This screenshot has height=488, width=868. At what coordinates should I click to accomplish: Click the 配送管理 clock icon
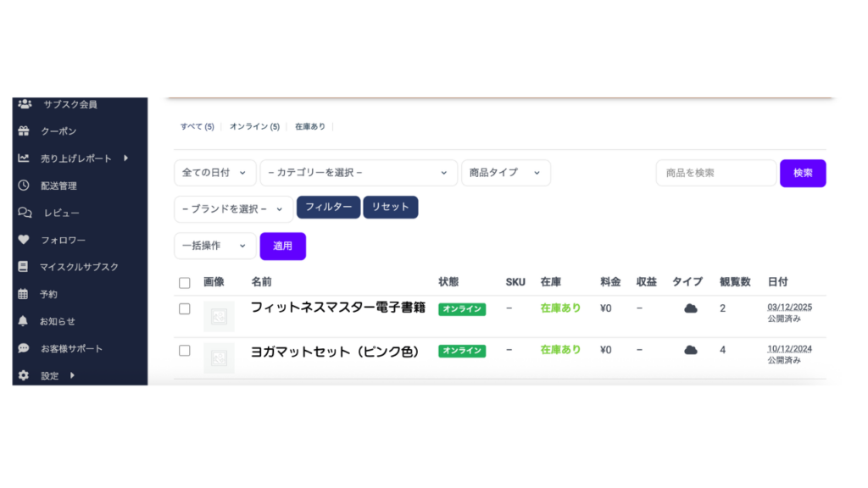(23, 186)
